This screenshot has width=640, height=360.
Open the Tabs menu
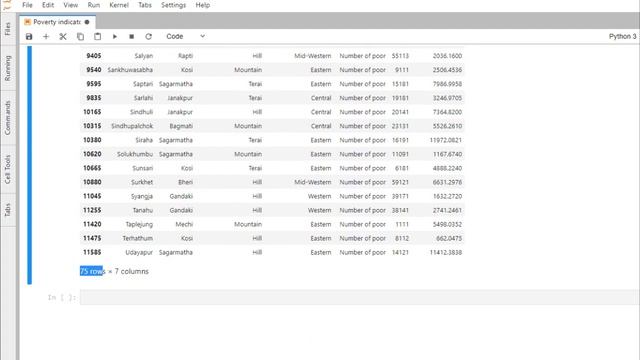145,5
